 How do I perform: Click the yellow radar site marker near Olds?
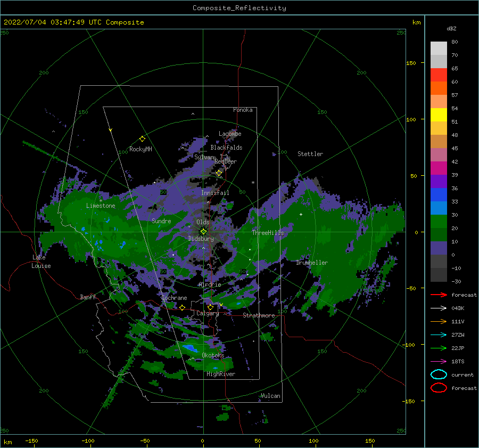click(203, 232)
